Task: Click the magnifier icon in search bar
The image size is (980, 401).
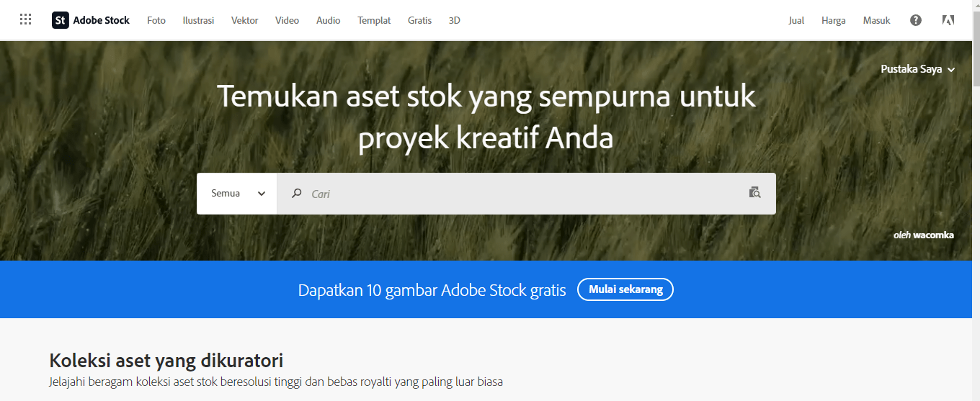Action: click(296, 193)
